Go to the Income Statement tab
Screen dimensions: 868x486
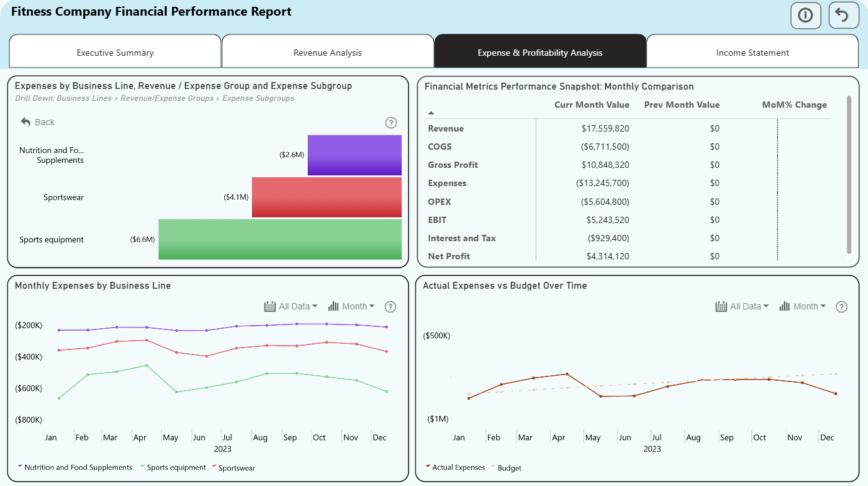click(x=753, y=53)
